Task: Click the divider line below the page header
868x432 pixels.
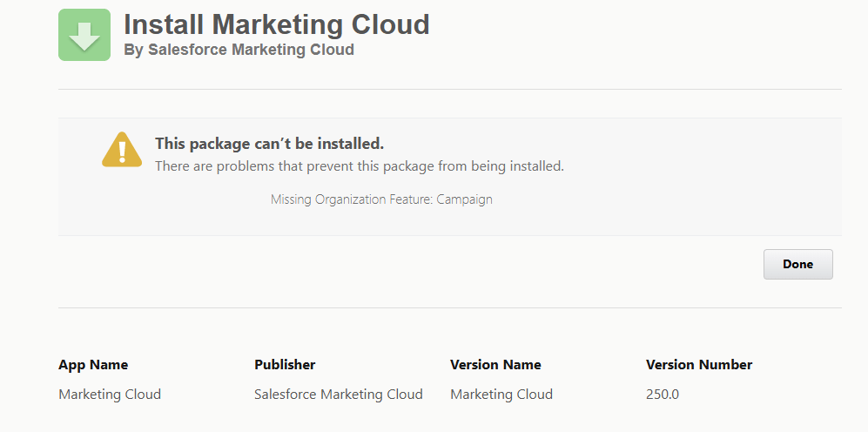Action: tap(449, 89)
